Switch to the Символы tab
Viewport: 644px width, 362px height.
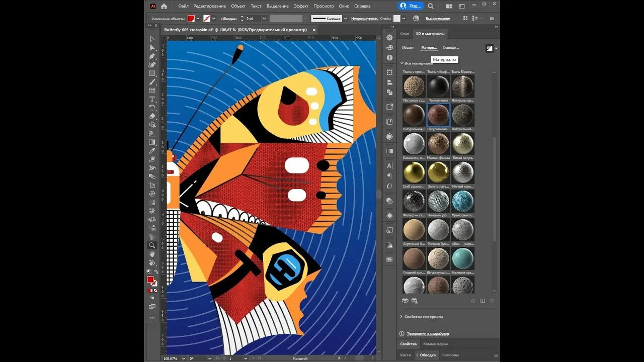pos(450,355)
